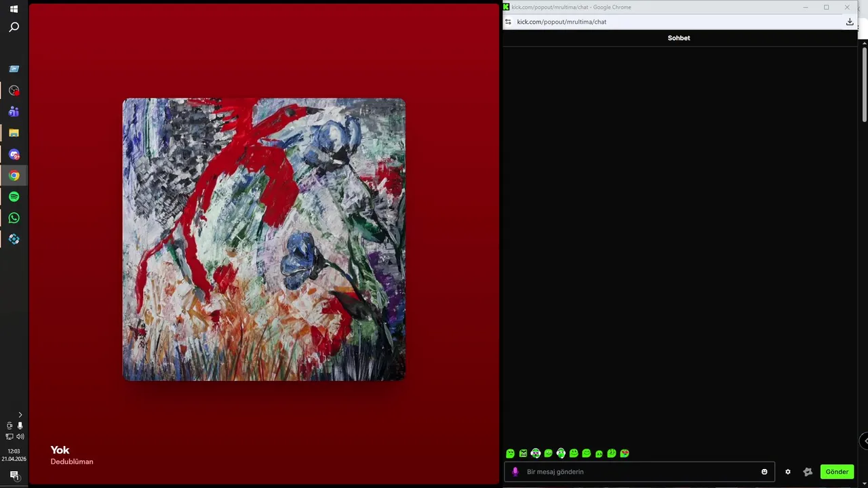Open Microsoft Teams from taskbar

[x=14, y=111]
